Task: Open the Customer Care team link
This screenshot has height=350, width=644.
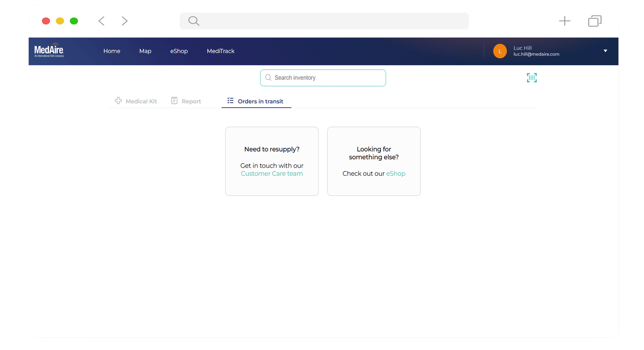Action: point(271,174)
